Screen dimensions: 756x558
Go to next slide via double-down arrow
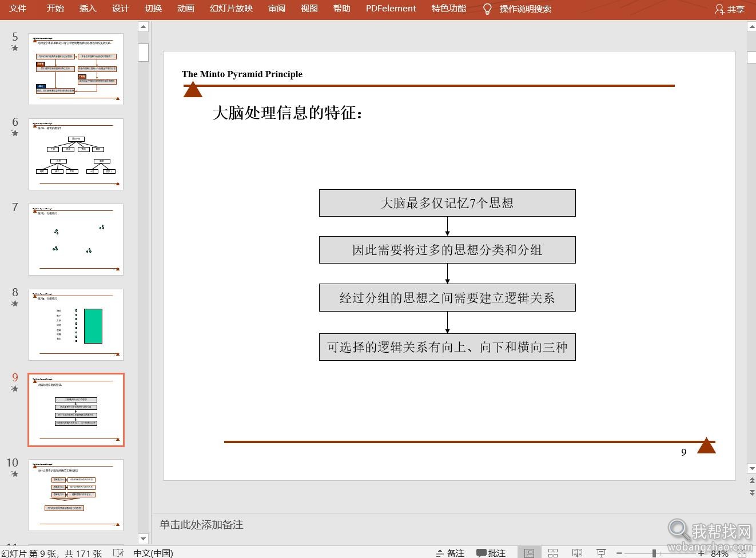tap(751, 492)
